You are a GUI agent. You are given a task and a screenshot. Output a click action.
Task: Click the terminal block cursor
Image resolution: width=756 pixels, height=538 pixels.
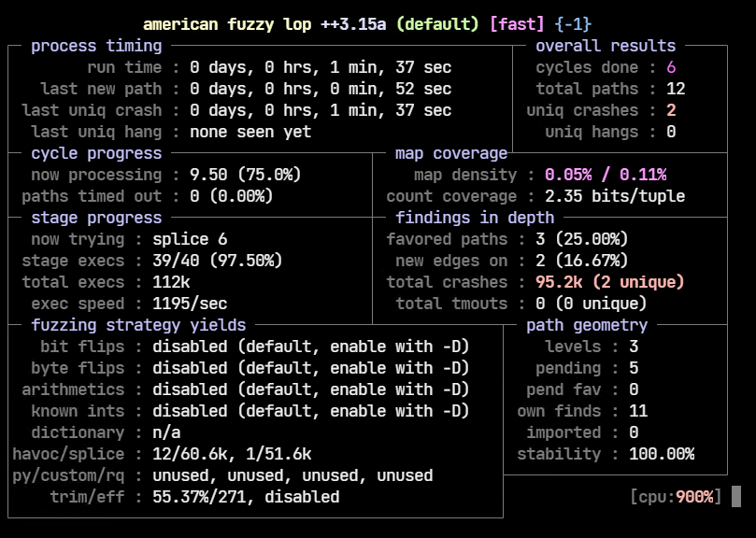coord(736,497)
